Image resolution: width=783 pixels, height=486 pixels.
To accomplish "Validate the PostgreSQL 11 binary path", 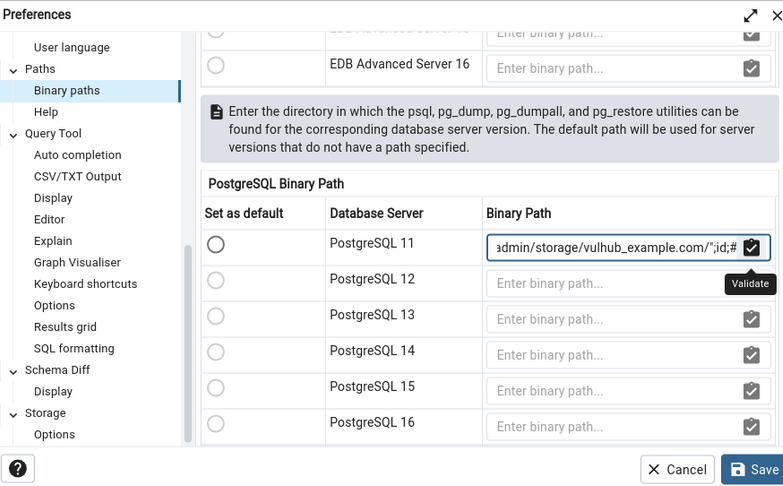I will point(751,248).
